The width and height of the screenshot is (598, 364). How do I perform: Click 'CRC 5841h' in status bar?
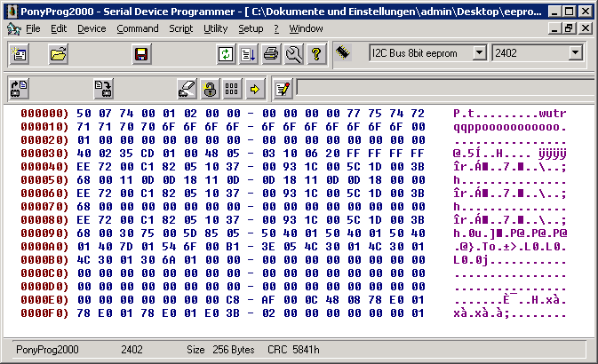coord(293,350)
